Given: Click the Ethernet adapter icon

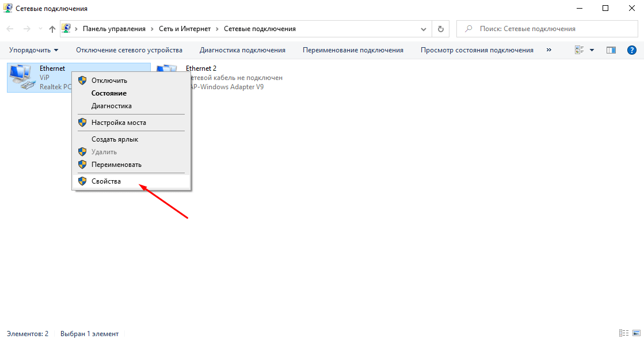Looking at the screenshot, I should (x=22, y=77).
